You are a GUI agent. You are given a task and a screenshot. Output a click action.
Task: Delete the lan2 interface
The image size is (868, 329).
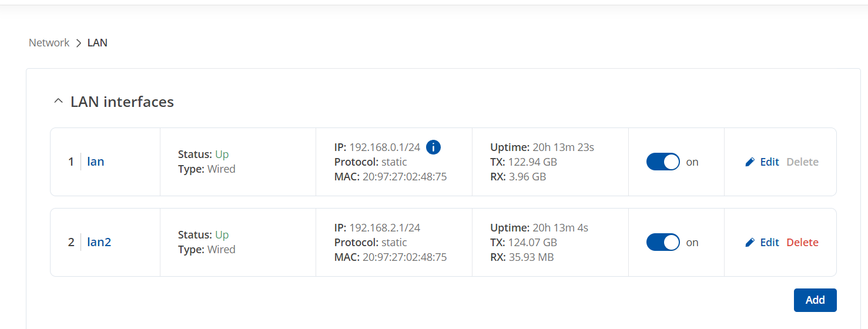pos(802,242)
